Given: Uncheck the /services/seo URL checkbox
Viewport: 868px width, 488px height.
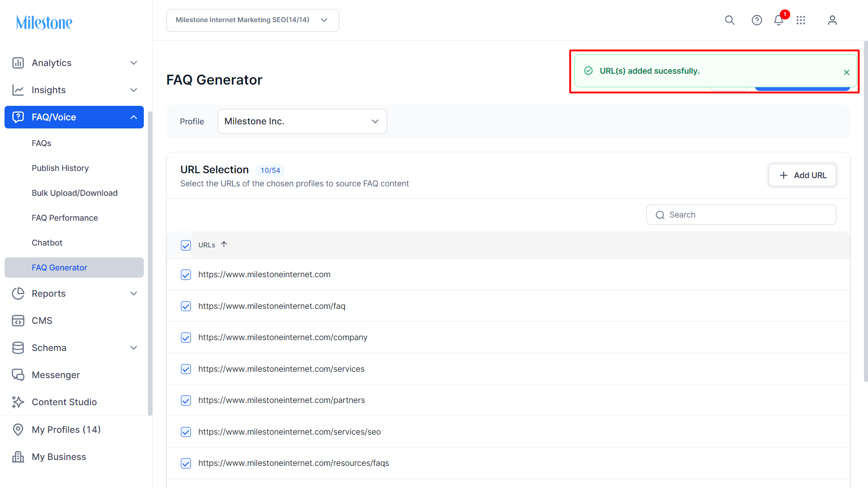Looking at the screenshot, I should [x=186, y=432].
